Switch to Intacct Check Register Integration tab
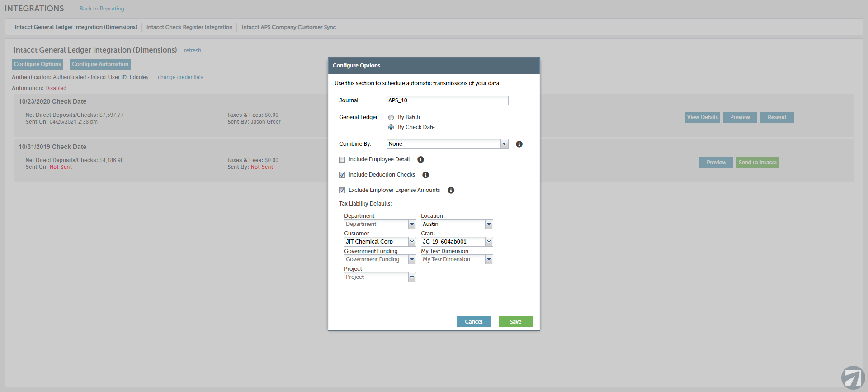 coord(189,27)
